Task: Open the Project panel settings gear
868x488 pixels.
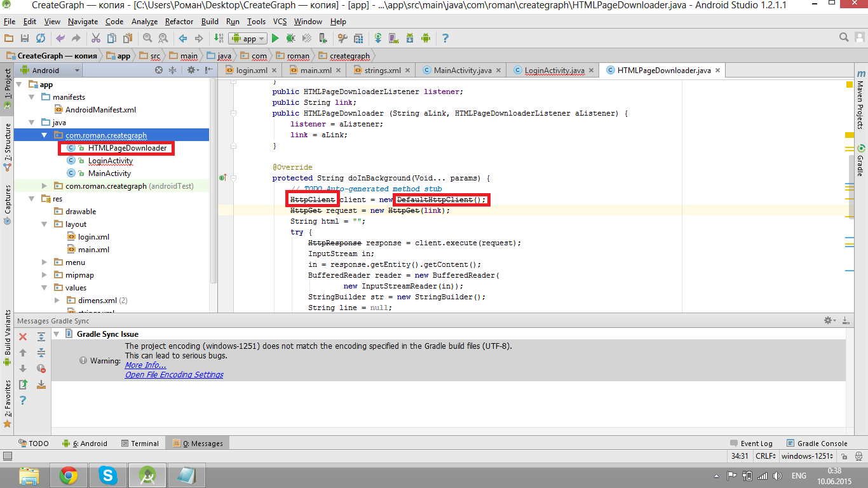Action: click(x=191, y=70)
